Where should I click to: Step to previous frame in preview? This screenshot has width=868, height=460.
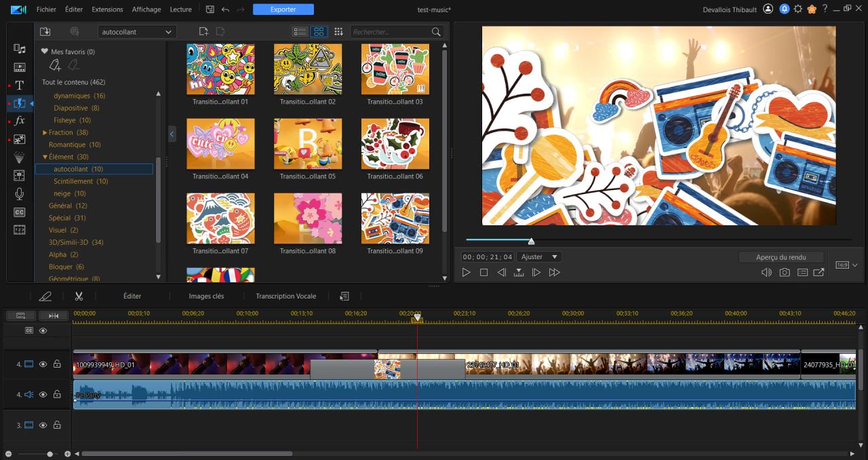pyautogui.click(x=501, y=272)
